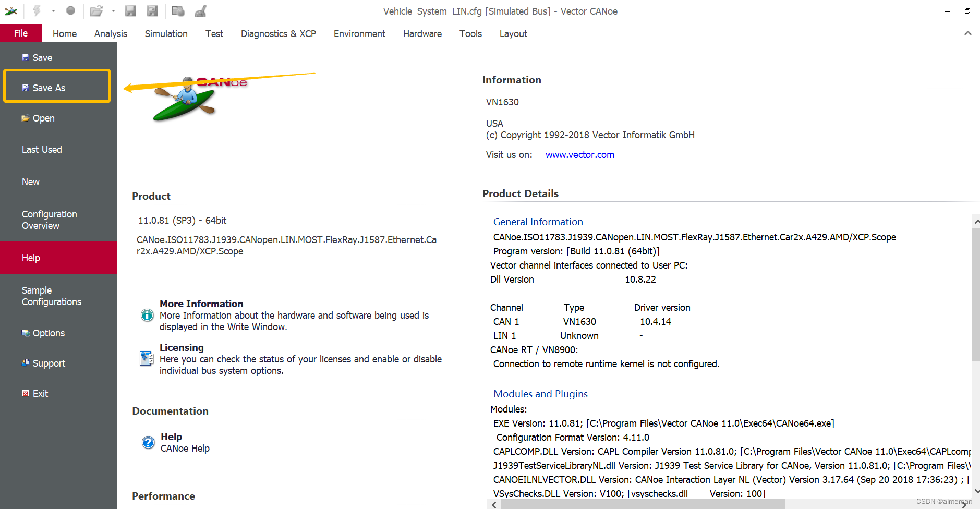The height and width of the screenshot is (509, 980).
Task: Click the Modules and Plugins section heading
Action: pos(540,394)
